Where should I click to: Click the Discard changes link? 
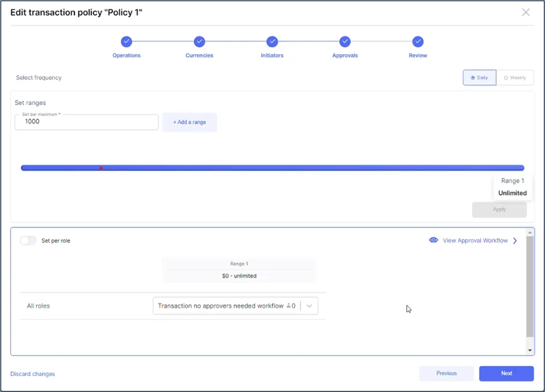point(33,374)
